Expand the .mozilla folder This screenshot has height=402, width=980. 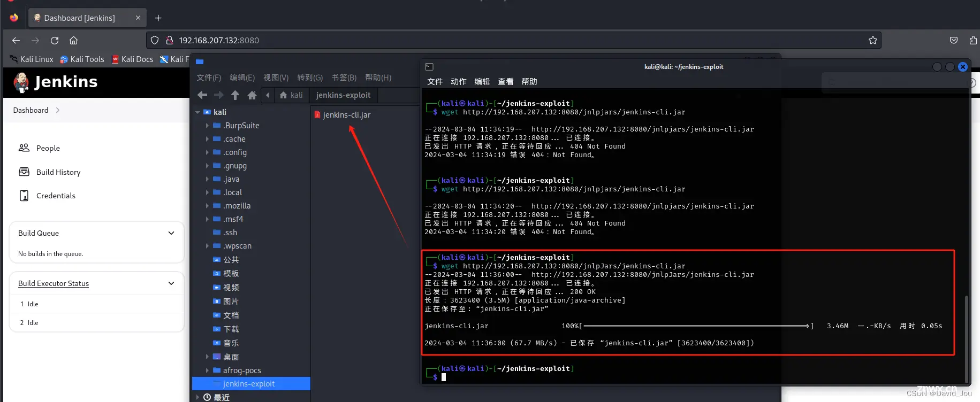(207, 206)
